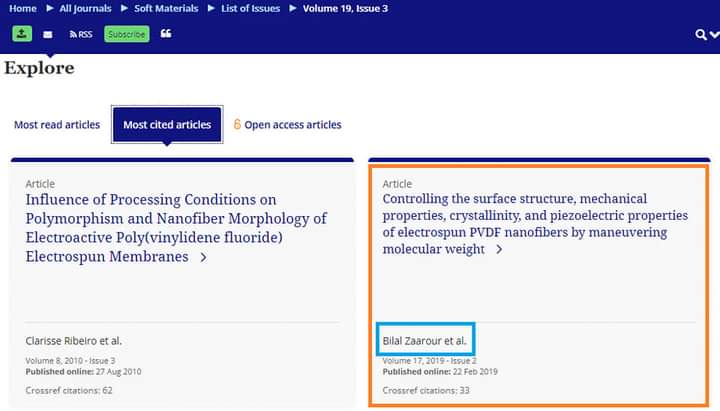Navigate to Soft Materials breadcrumb

(166, 8)
